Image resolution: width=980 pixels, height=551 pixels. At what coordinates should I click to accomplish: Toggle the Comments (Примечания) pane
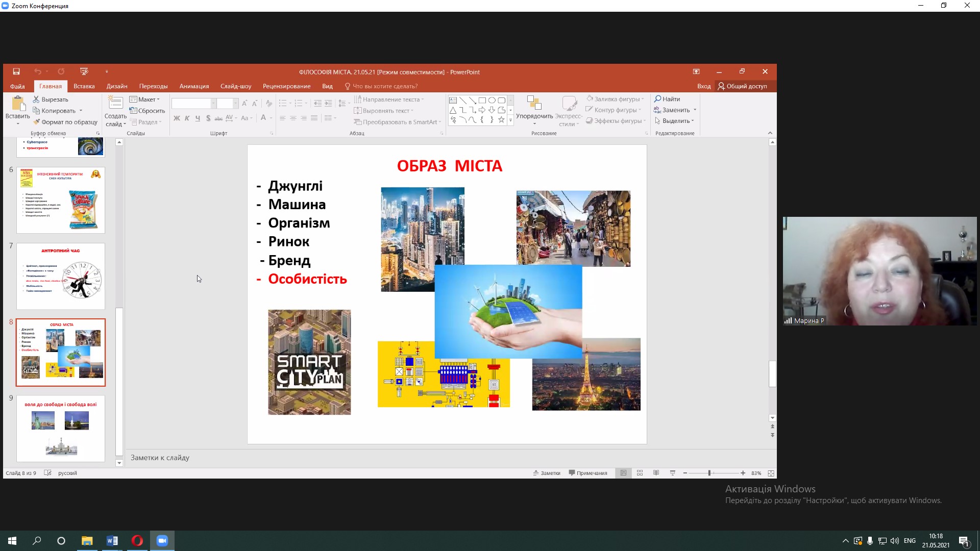tap(588, 473)
